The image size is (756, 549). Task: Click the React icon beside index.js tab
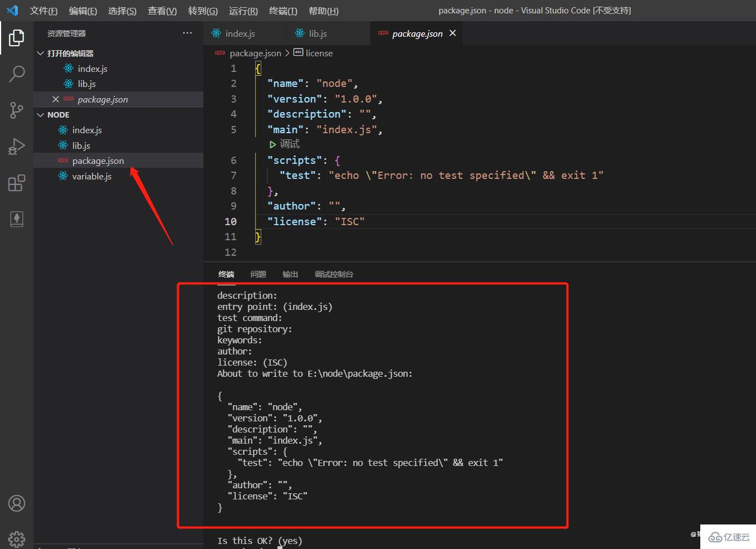coord(216,33)
